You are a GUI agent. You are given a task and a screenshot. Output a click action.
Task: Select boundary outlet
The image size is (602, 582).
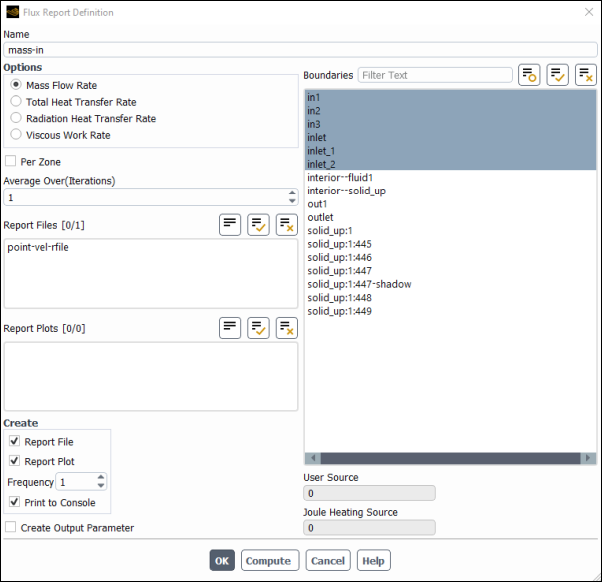pyautogui.click(x=450, y=218)
